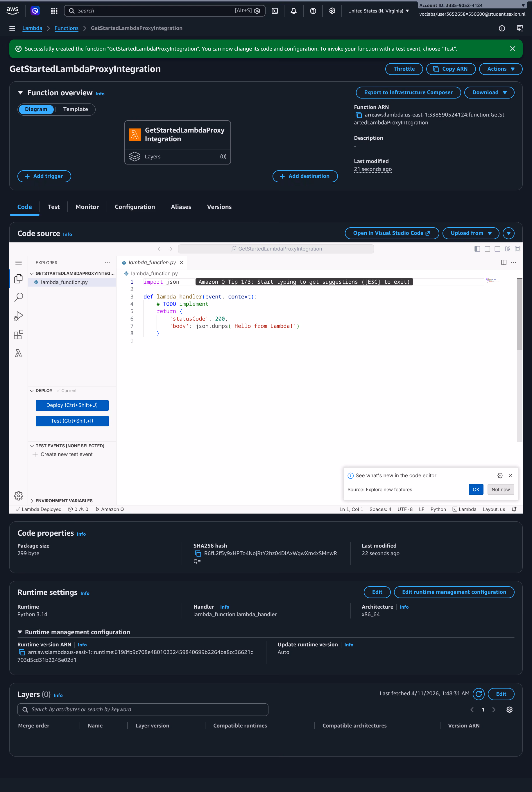
Task: Click the editor vertical scrollbar
Action: (520, 314)
